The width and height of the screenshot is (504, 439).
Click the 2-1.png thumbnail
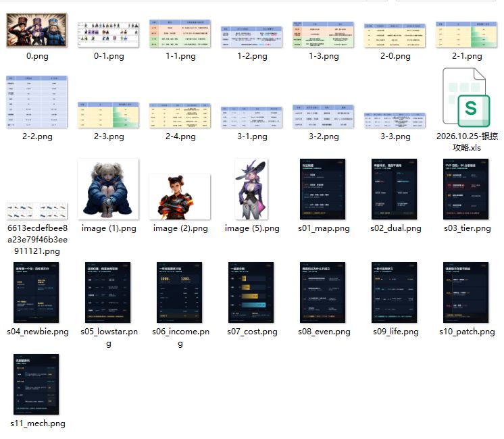click(467, 34)
